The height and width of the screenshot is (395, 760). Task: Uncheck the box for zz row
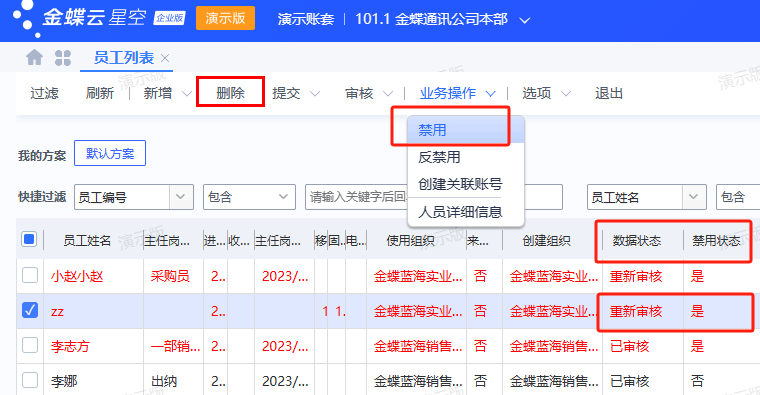[30, 310]
